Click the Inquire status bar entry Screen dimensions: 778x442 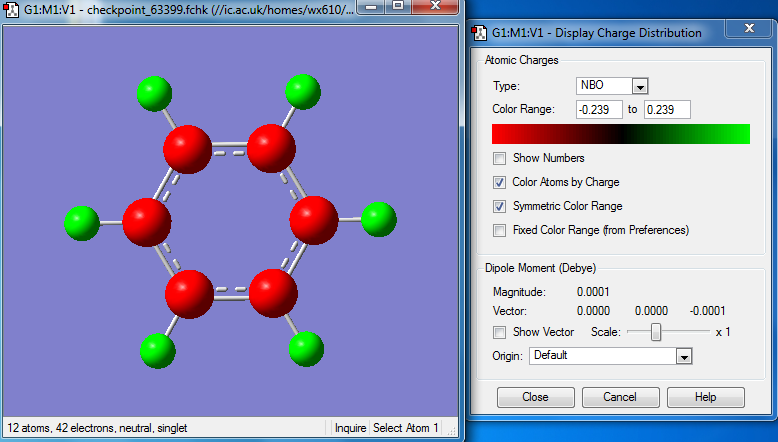pos(350,428)
